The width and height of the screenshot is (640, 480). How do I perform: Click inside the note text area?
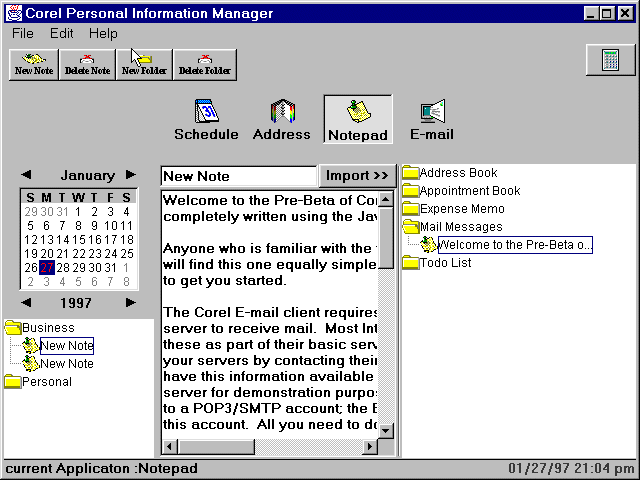pos(270,314)
